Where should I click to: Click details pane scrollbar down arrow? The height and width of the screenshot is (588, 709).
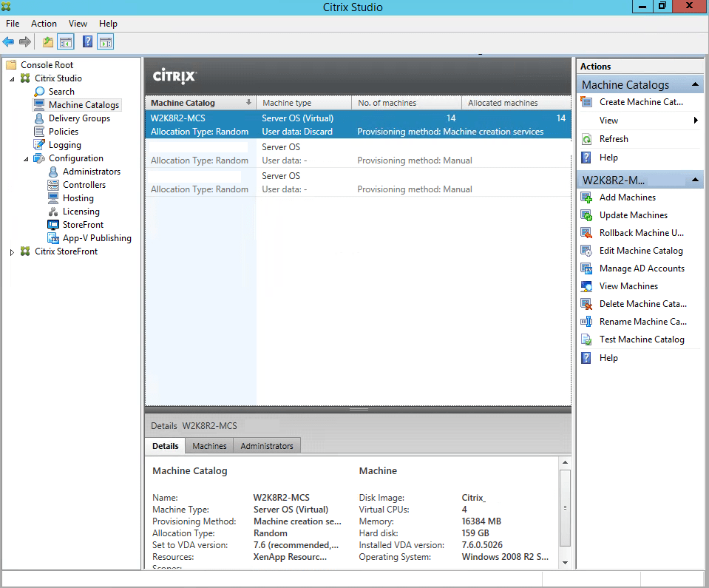(566, 563)
